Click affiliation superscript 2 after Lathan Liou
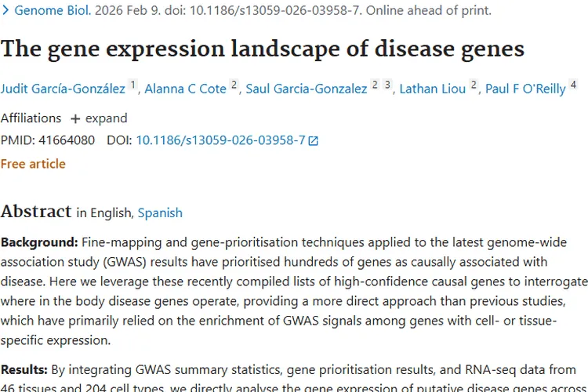Viewport: 588px width, 392px height. click(x=474, y=85)
